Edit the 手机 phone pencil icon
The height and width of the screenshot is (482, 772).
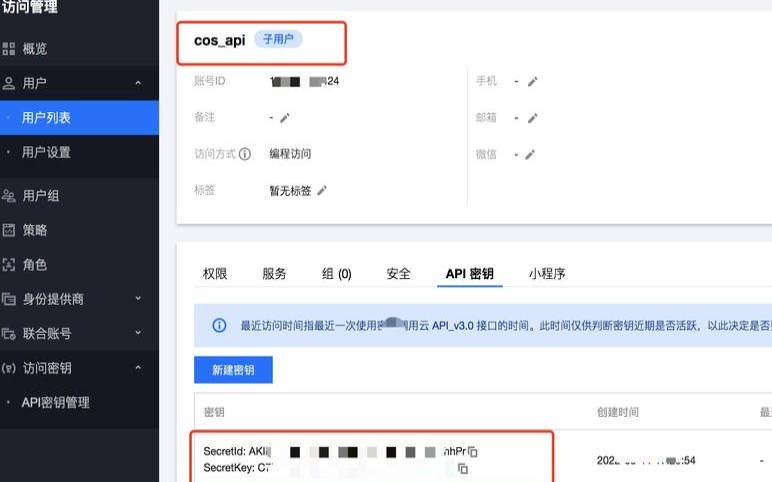(532, 82)
